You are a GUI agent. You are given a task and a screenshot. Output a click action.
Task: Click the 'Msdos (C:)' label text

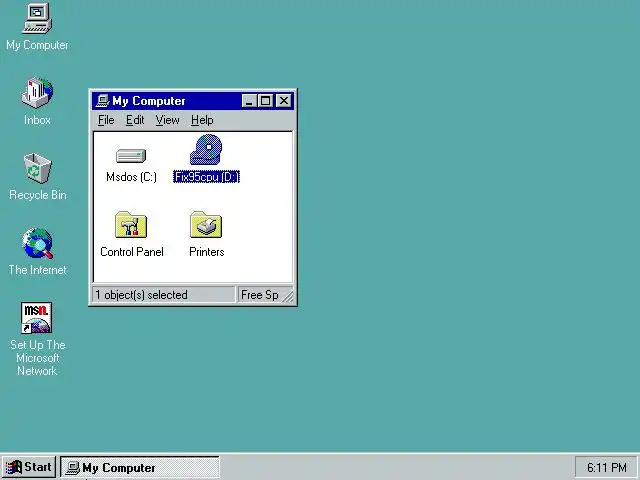(131, 177)
